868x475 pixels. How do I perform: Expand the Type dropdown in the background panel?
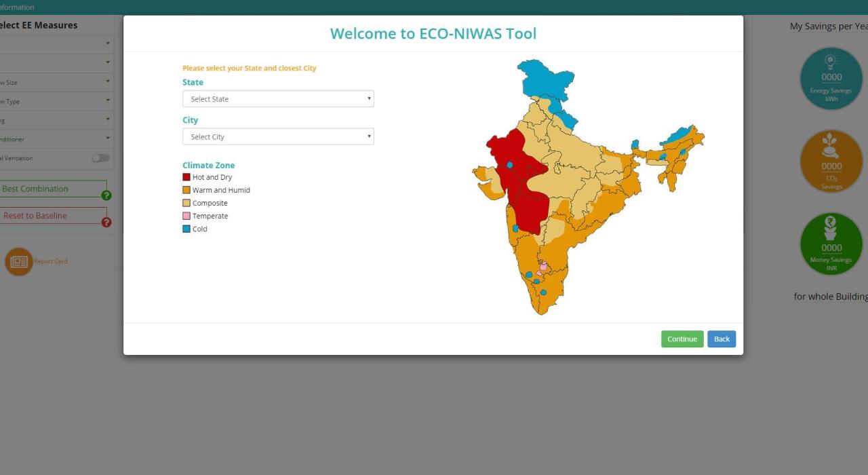coord(56,101)
